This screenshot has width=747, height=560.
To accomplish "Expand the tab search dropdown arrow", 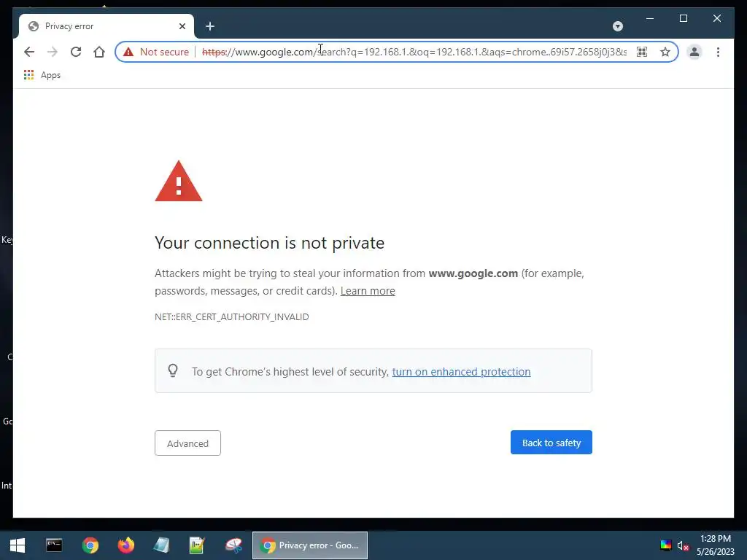I will click(x=617, y=26).
